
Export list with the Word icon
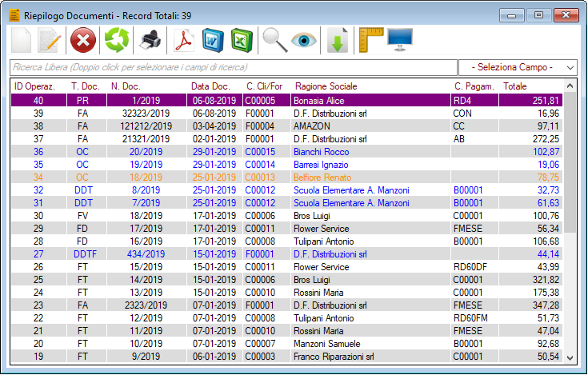pyautogui.click(x=213, y=40)
